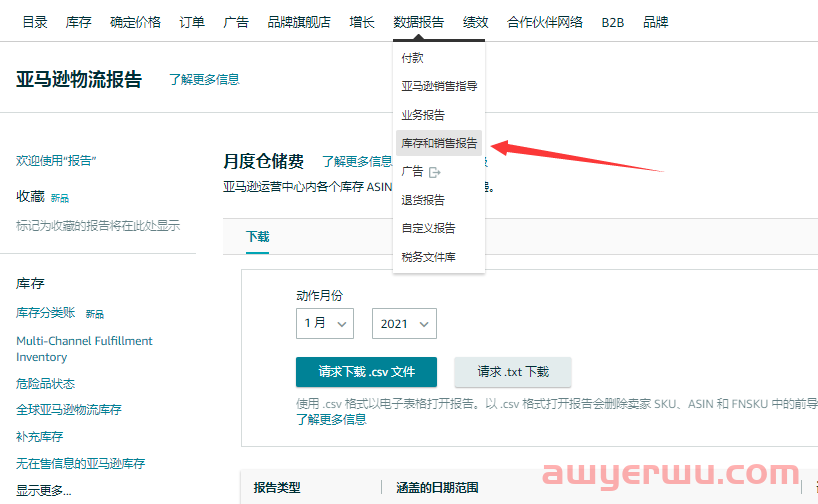Click the 库存 sidebar section heading

(x=30, y=283)
